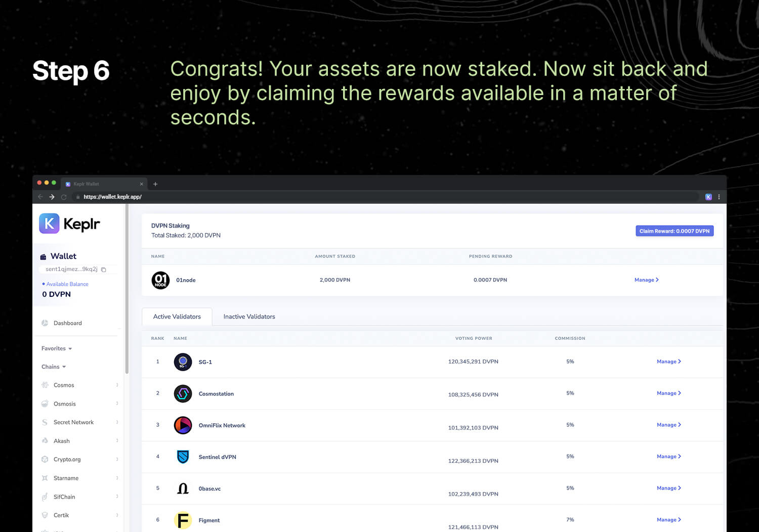
Task: Click the browser forward arrow
Action: point(52,197)
